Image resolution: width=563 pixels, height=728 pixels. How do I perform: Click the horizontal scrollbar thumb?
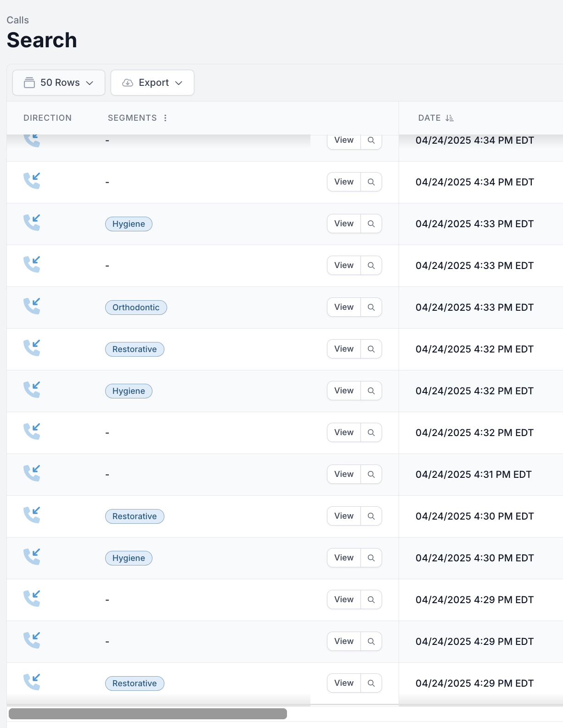coord(148,714)
